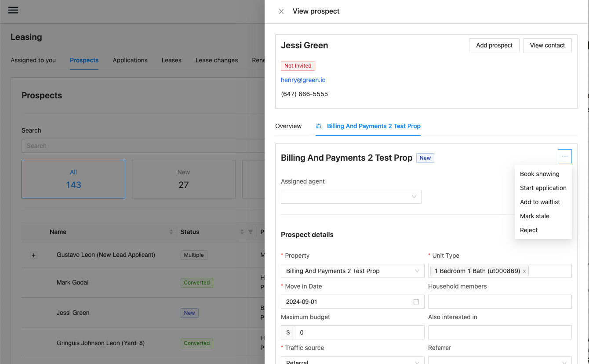This screenshot has height=364, width=589.
Task: Click the Move in Date field
Action: [353, 302]
